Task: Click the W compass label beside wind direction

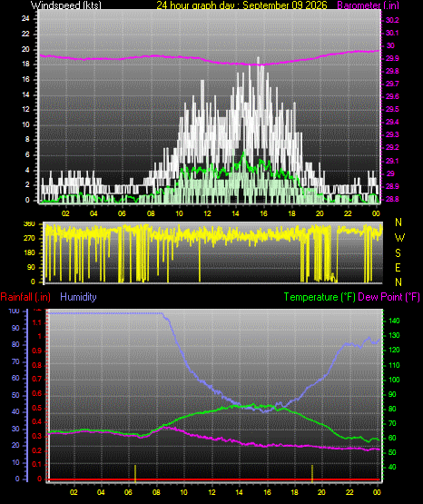Action: [x=399, y=238]
